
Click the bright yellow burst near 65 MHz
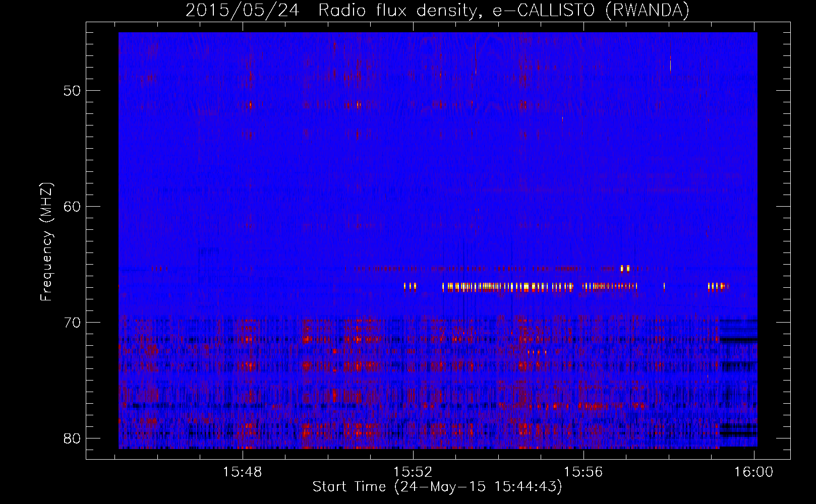pyautogui.click(x=625, y=268)
